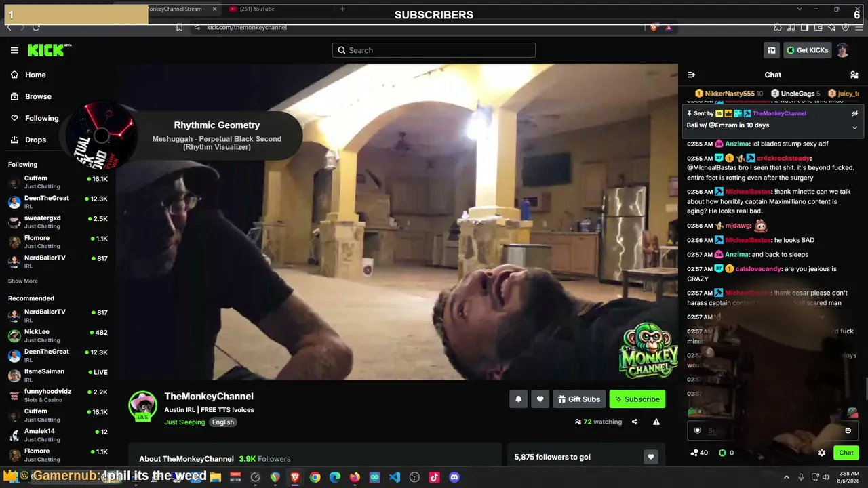Open sweatergxd channel in sidebar
The image size is (868, 488).
click(58, 222)
